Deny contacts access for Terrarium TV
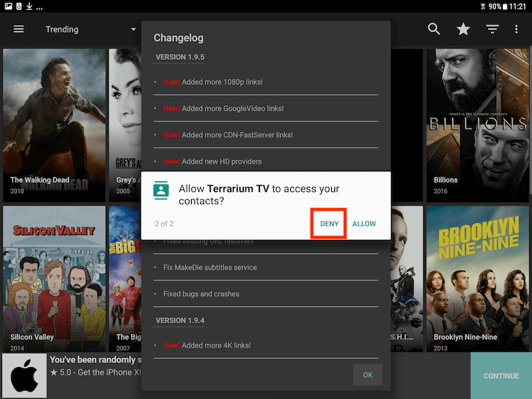This screenshot has height=399, width=532. [329, 223]
